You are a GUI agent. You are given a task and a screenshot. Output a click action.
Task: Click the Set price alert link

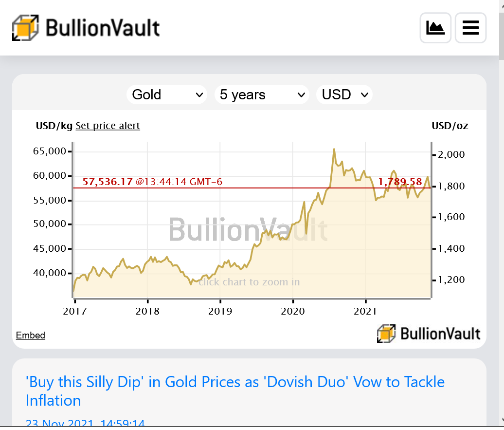(x=108, y=126)
